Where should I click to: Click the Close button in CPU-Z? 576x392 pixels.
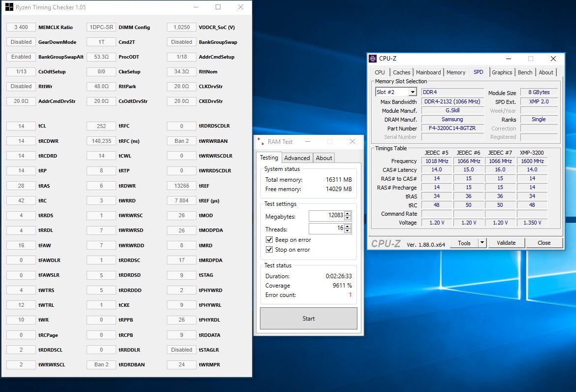click(x=544, y=243)
